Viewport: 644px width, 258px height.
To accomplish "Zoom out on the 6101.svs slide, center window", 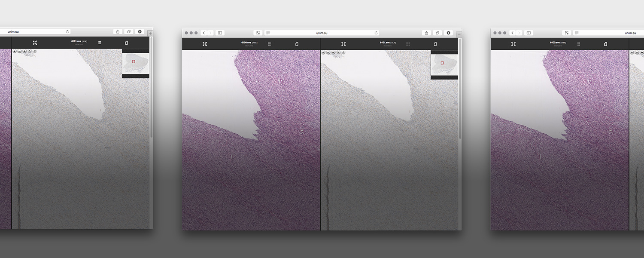I will click(x=328, y=52).
